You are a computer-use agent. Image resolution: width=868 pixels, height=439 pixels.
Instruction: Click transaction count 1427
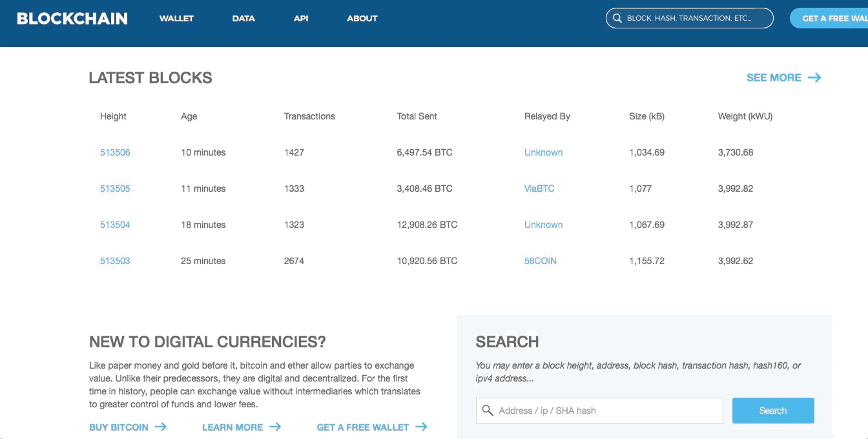pyautogui.click(x=294, y=152)
